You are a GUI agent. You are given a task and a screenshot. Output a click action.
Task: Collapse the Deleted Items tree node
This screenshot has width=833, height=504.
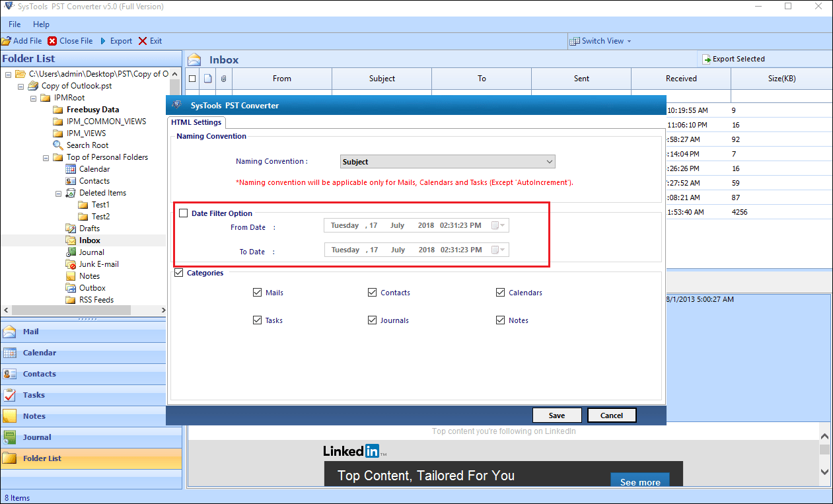pos(57,192)
